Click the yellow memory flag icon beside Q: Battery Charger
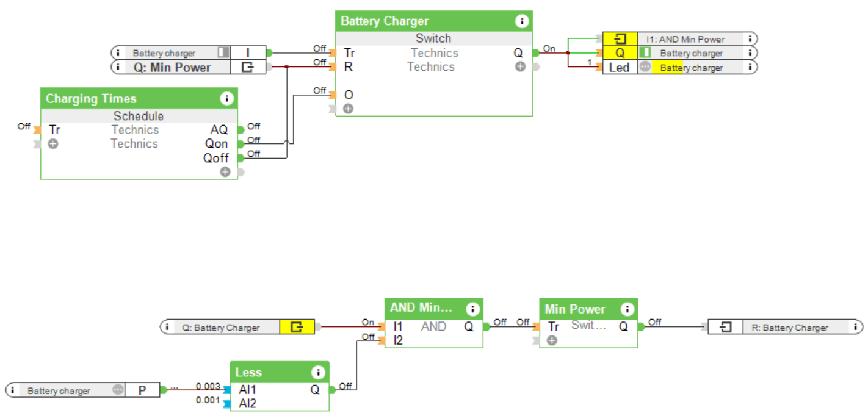868x416 pixels. coord(297,328)
